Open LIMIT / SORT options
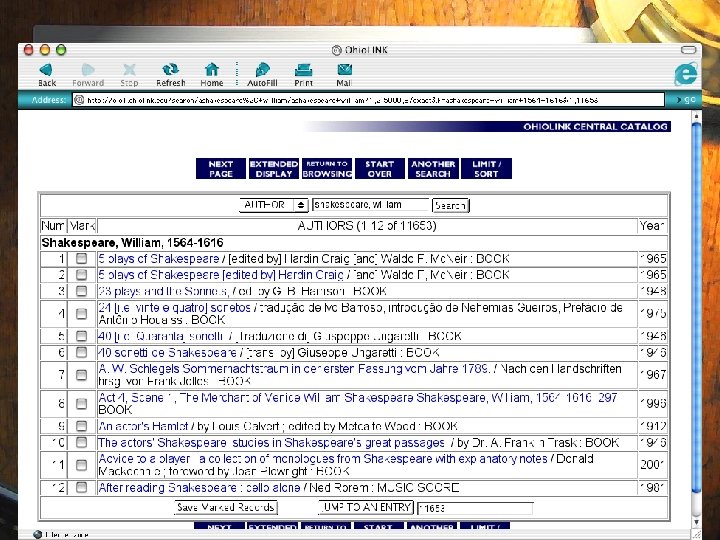The image size is (720, 540). tap(486, 169)
